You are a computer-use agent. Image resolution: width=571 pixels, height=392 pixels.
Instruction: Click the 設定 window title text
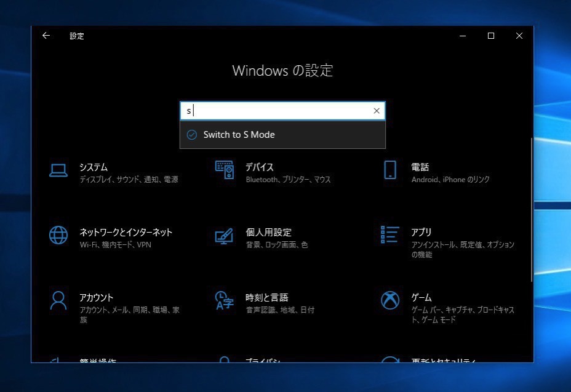click(77, 36)
